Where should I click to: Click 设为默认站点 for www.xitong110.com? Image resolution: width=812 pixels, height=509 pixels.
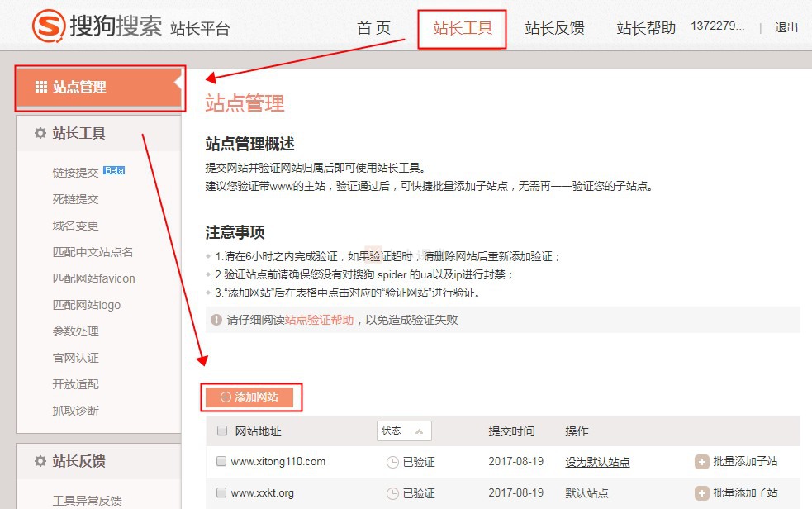pyautogui.click(x=597, y=462)
